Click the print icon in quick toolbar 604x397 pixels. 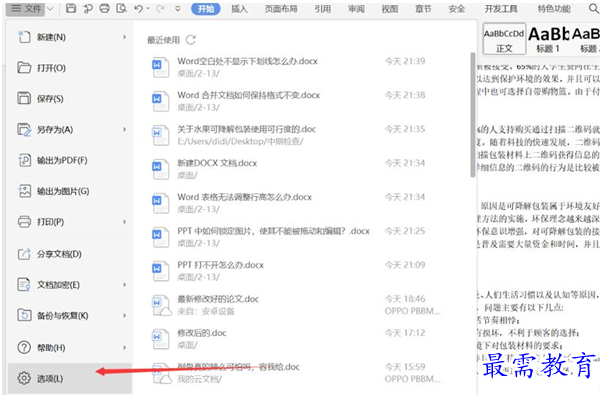(104, 8)
